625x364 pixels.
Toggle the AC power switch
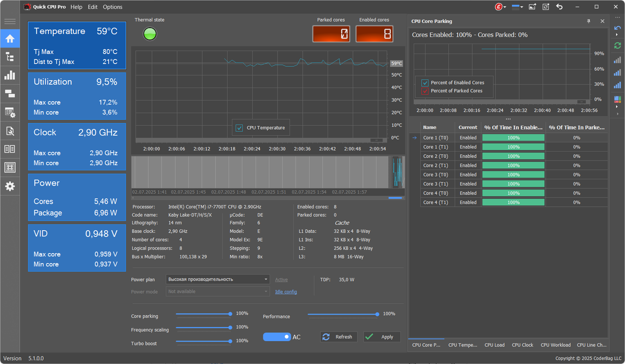tap(277, 337)
